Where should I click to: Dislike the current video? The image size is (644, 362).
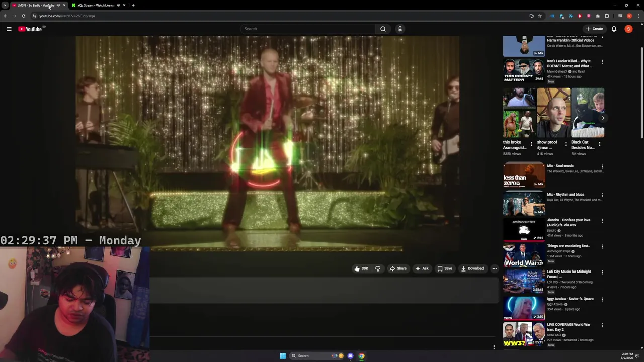point(378,268)
